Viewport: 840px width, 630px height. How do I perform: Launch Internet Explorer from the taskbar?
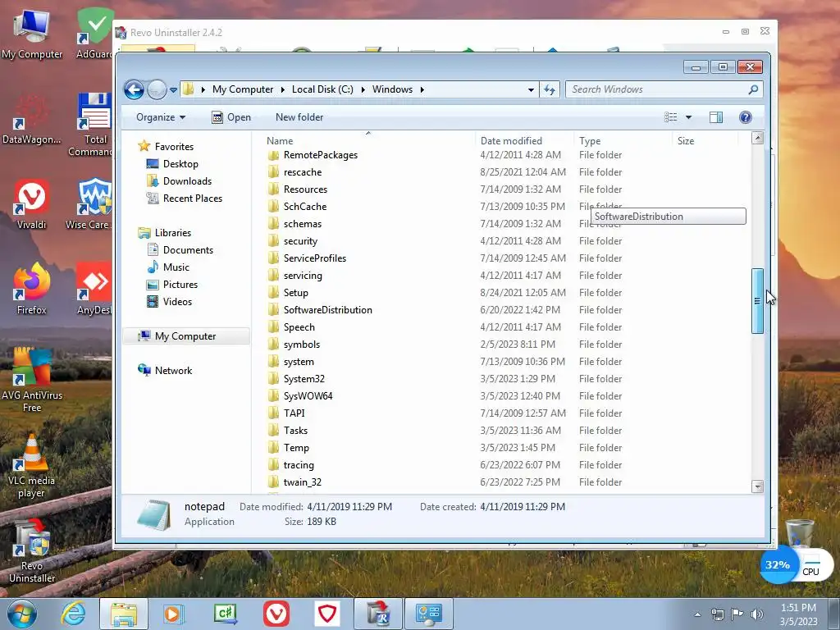pos(73,614)
